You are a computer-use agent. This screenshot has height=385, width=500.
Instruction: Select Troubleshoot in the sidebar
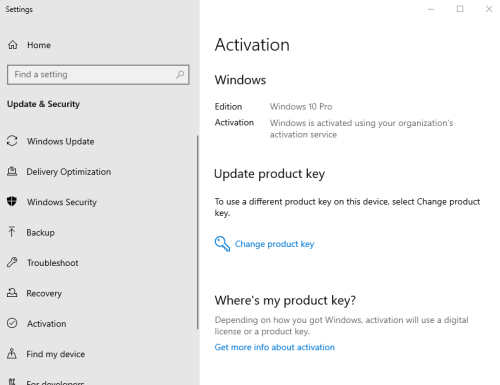tap(53, 263)
